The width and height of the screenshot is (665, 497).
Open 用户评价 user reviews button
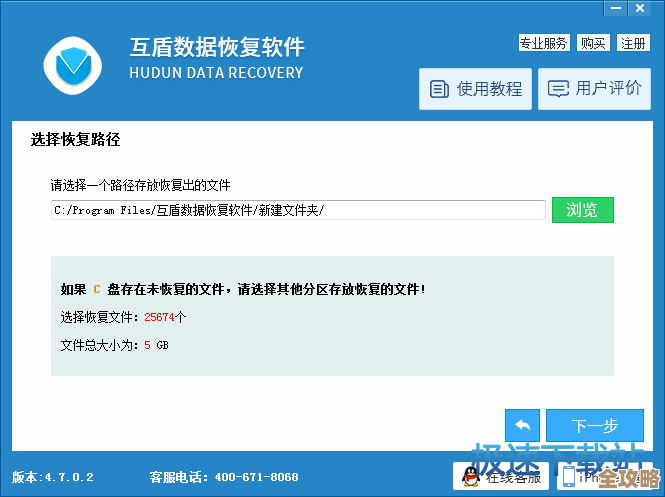click(x=594, y=89)
